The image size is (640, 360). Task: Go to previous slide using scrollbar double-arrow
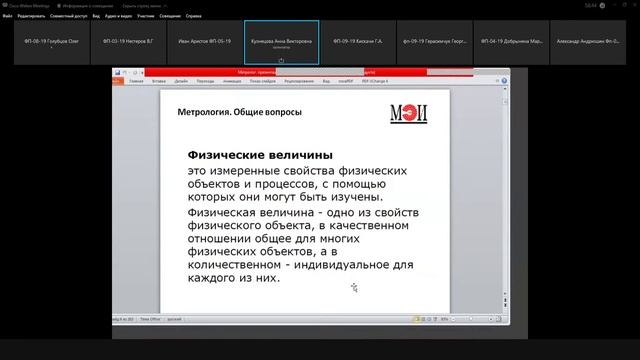click(505, 300)
